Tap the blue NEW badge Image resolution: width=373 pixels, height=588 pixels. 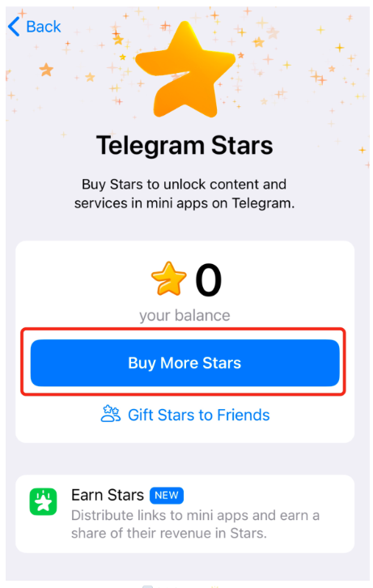coord(167,496)
